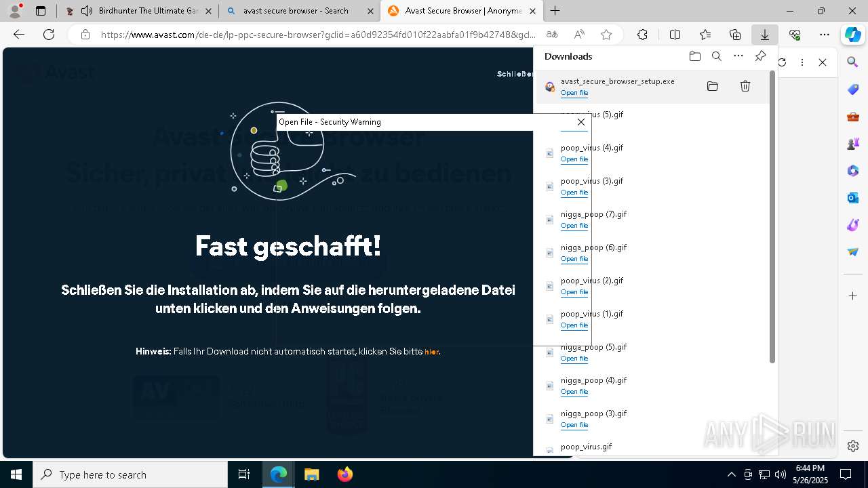This screenshot has height=488, width=868.
Task: Click the address bar URL
Action: pos(318,35)
